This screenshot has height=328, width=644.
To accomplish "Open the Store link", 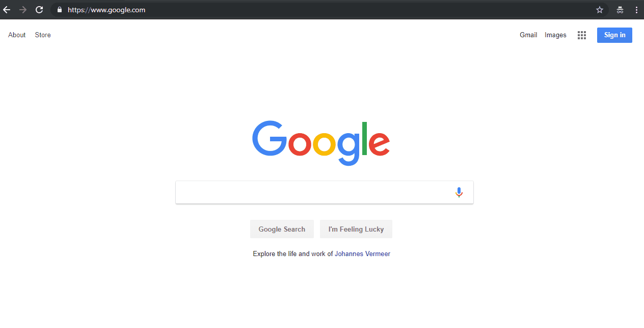I will [x=43, y=35].
